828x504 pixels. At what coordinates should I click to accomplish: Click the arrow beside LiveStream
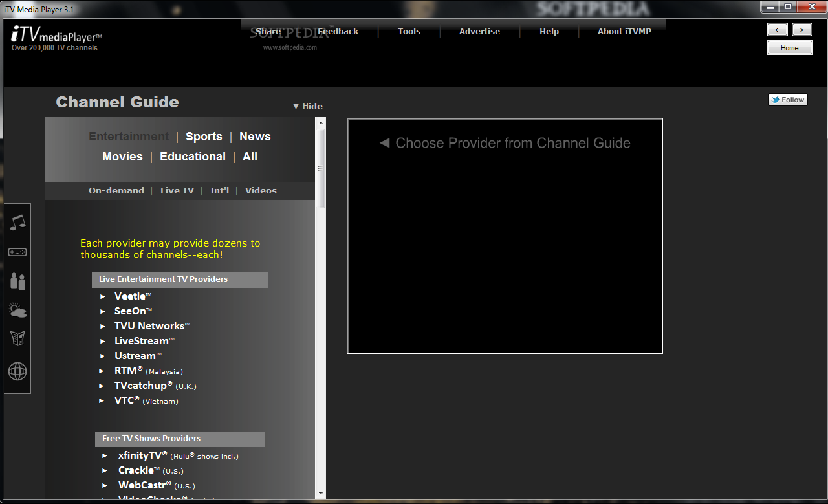coord(102,341)
